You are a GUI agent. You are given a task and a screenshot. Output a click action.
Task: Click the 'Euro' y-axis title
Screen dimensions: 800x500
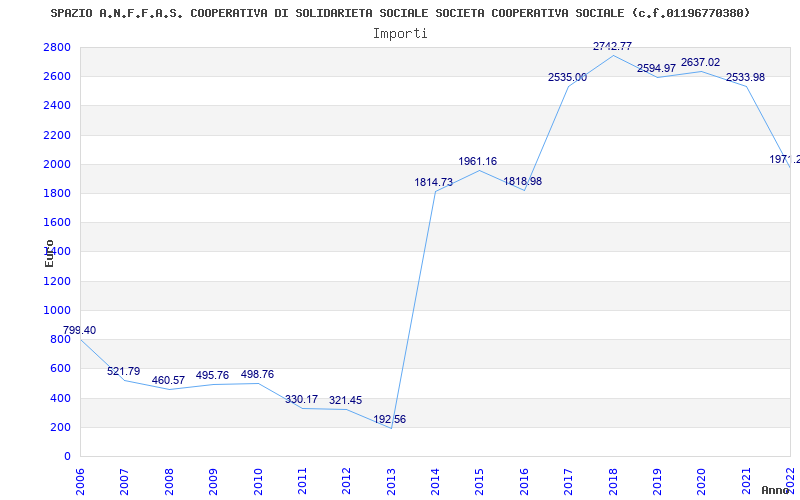[x=49, y=253]
